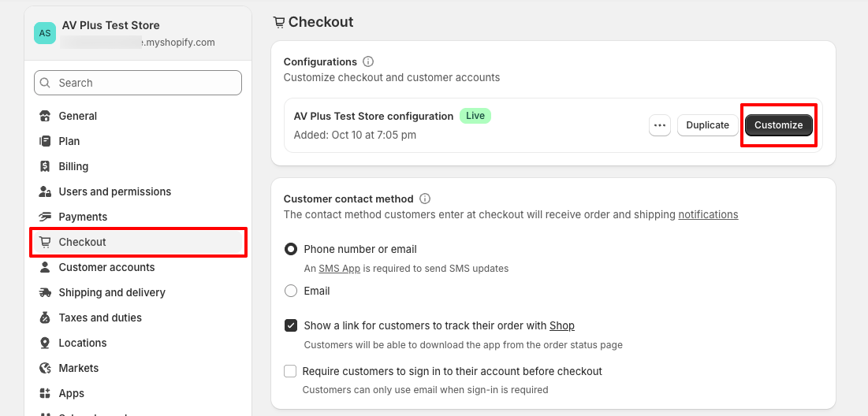
Task: Open the Shop link
Action: pyautogui.click(x=562, y=326)
